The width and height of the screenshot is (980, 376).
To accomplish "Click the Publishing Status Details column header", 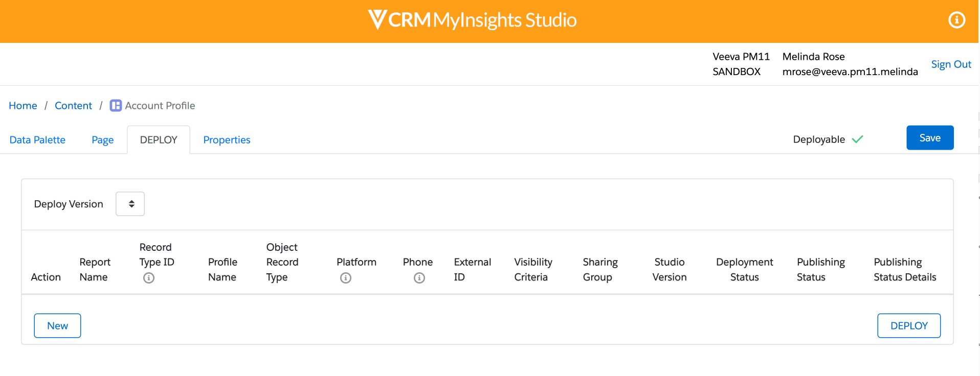I will 904,269.
